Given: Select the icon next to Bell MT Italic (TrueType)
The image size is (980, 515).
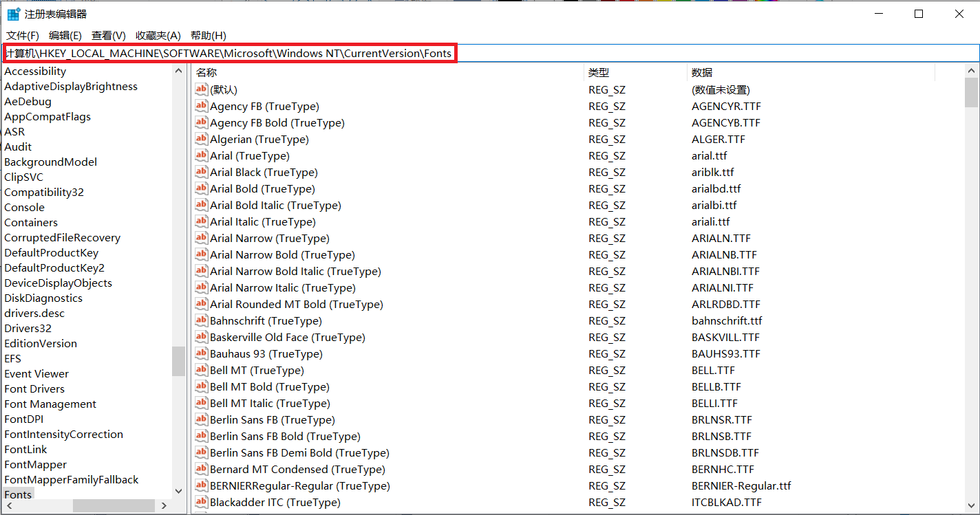Looking at the screenshot, I should pyautogui.click(x=201, y=403).
